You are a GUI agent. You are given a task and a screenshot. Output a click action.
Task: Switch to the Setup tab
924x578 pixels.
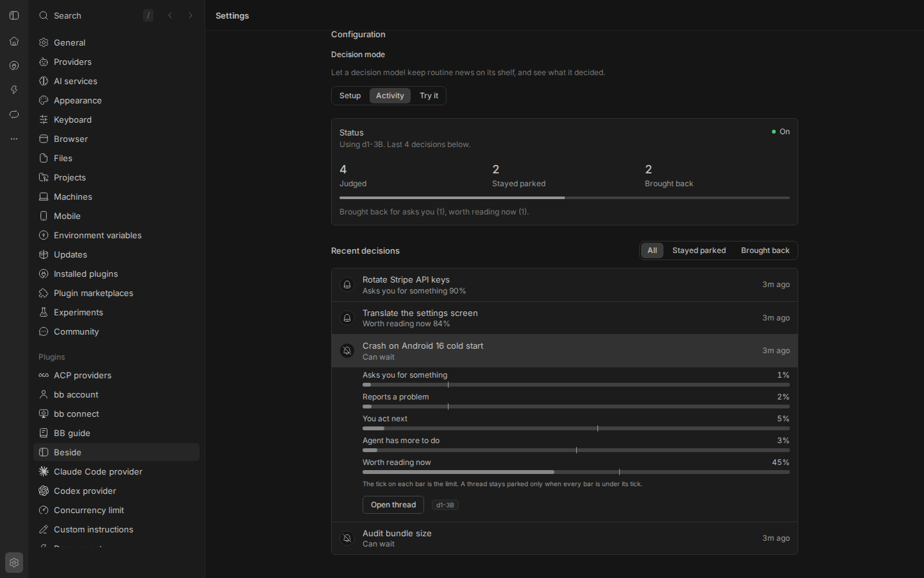[x=350, y=96]
